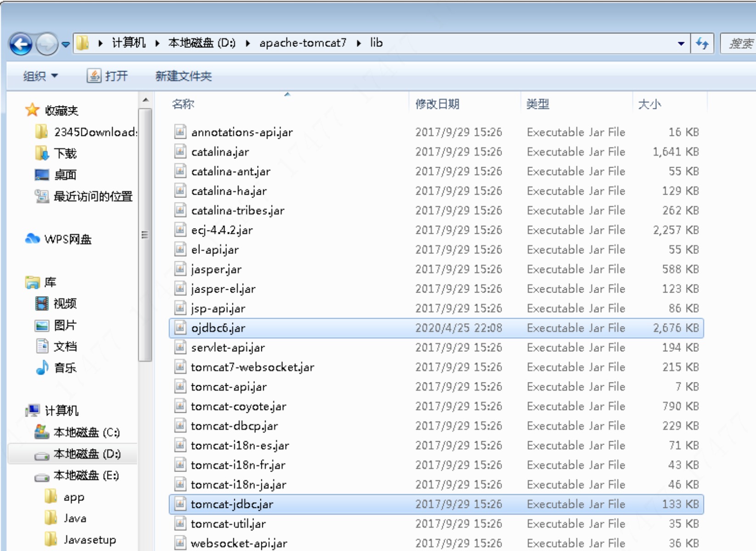Select the ojdbc6.jar file icon

(x=180, y=328)
